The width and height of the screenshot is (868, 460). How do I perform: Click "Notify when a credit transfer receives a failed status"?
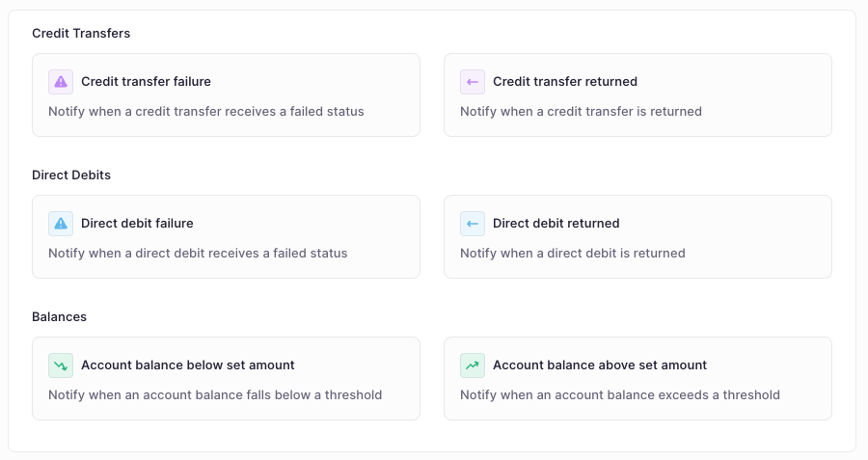pos(206,111)
